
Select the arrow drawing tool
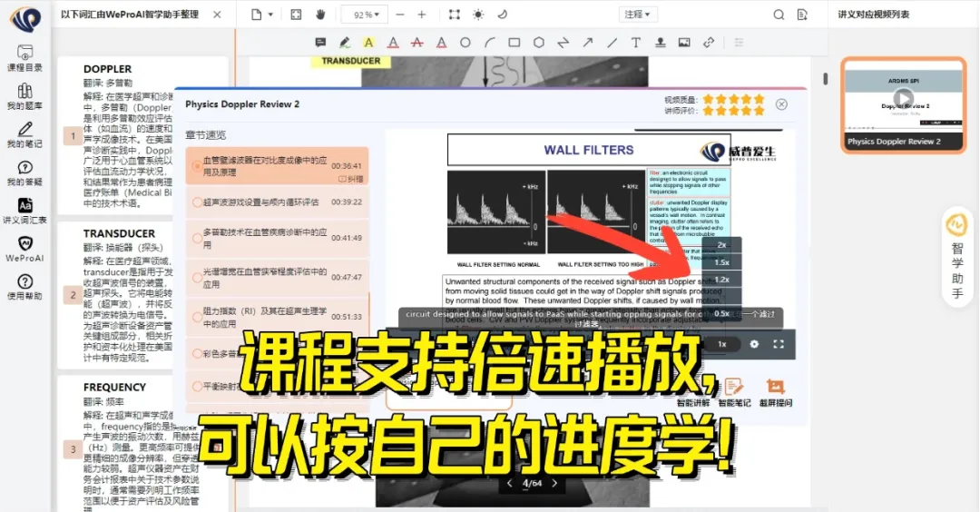(587, 43)
